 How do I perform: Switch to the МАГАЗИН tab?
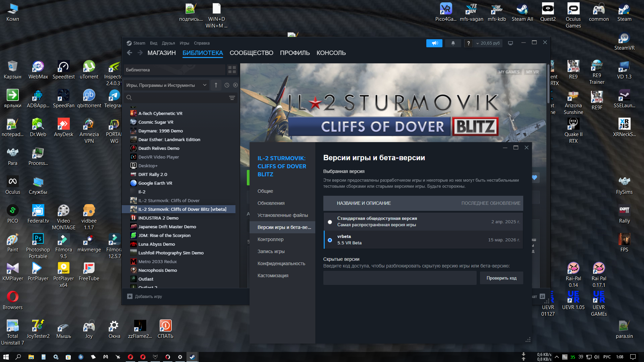click(161, 53)
